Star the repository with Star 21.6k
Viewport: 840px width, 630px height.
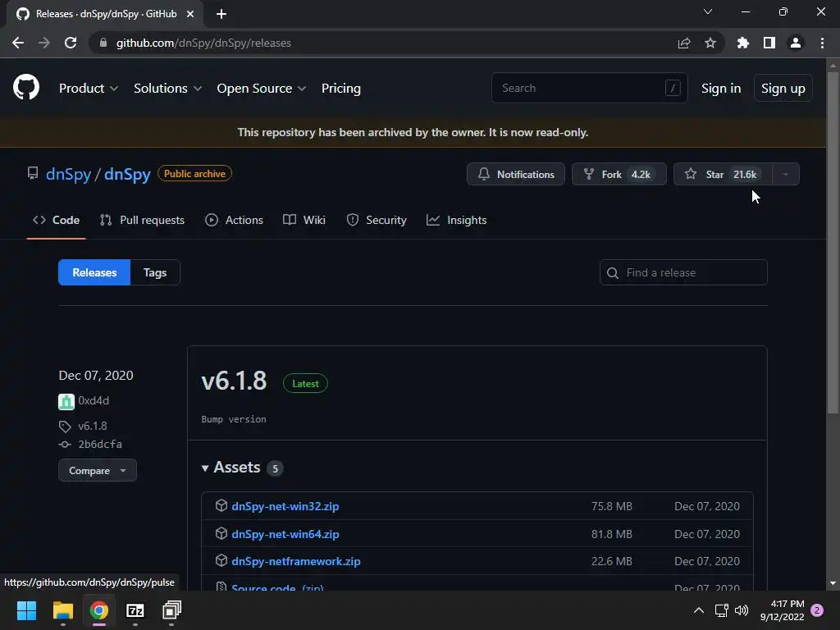tap(724, 174)
